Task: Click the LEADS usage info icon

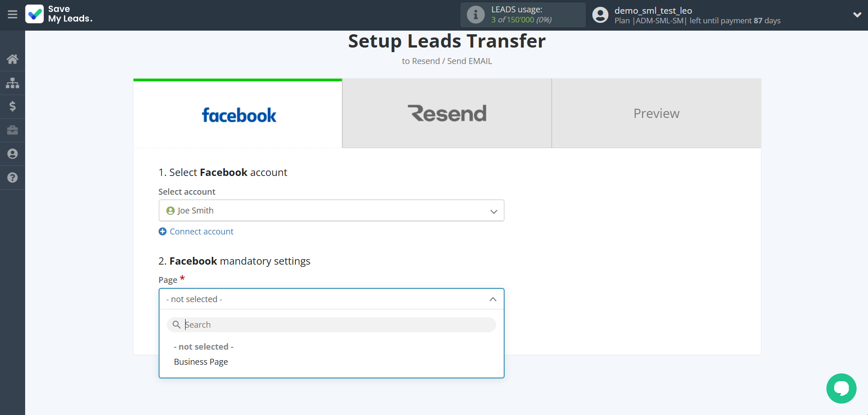Action: point(475,14)
